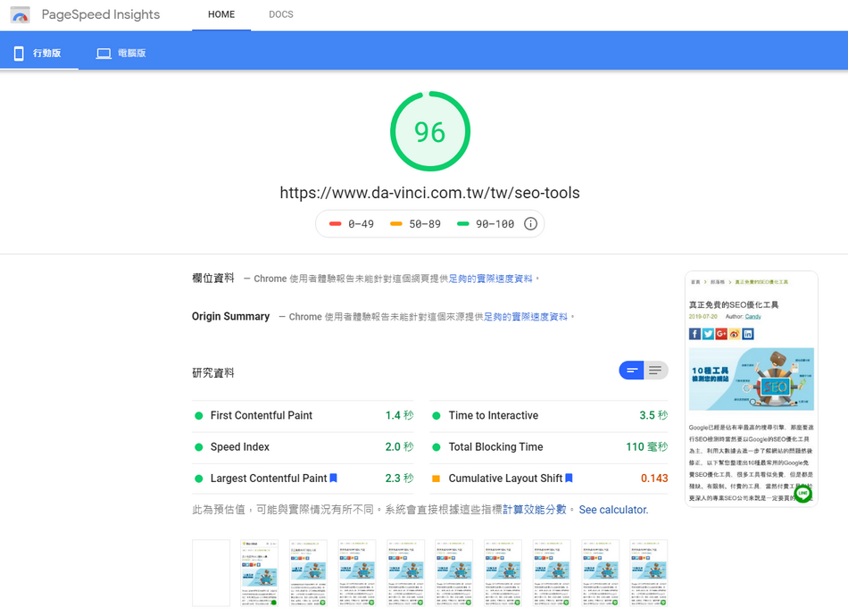
Task: Click the Candy author link in preview
Action: click(752, 316)
